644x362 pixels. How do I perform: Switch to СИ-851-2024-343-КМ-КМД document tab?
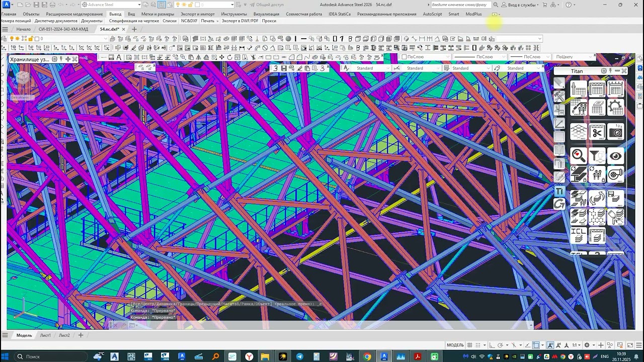pos(63,29)
